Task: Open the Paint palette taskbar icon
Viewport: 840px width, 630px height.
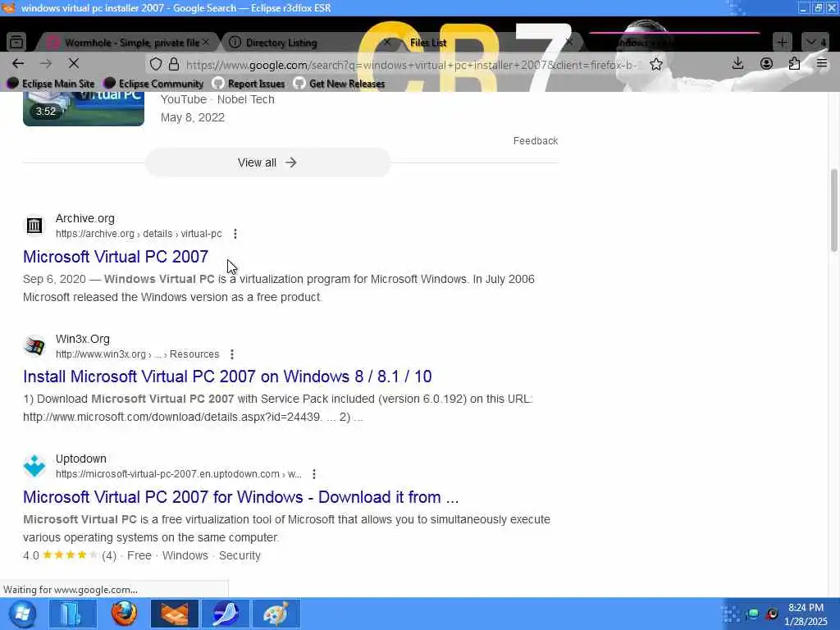Action: click(276, 614)
